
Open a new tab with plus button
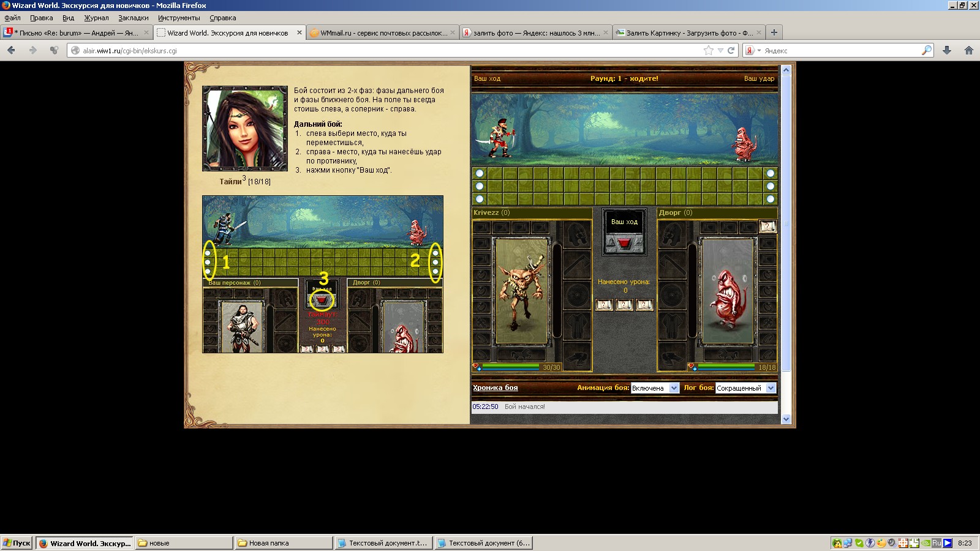[x=774, y=32]
